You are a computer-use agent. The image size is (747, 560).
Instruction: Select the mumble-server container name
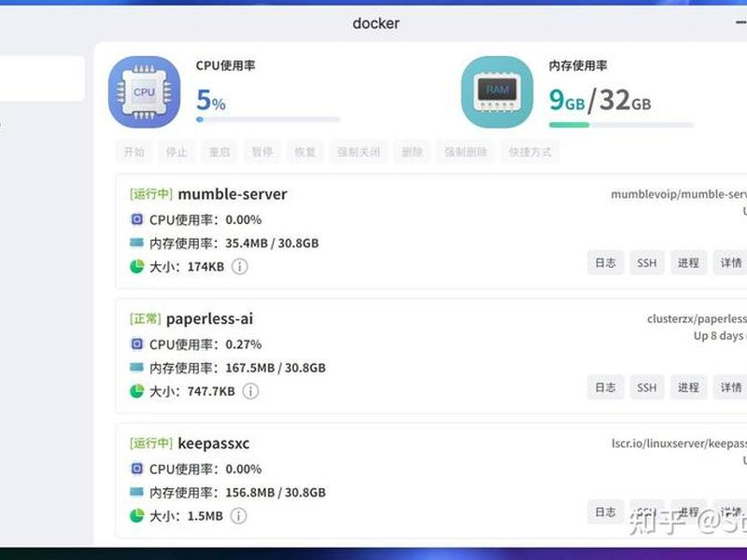(x=233, y=194)
